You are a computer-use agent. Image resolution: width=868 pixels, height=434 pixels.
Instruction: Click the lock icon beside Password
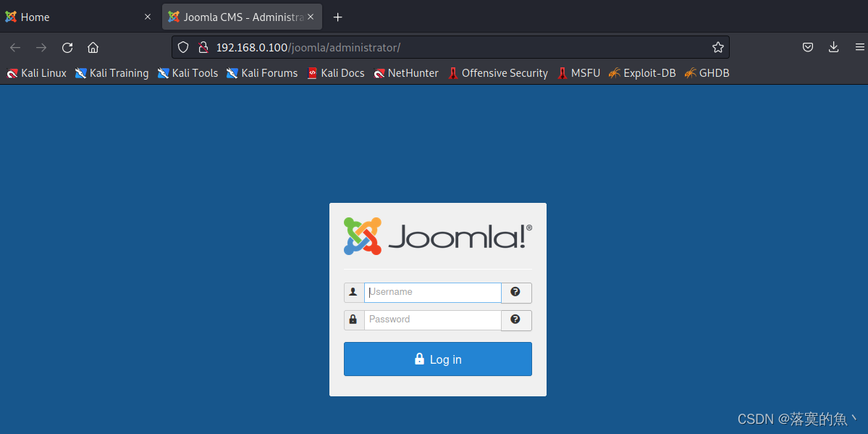point(354,320)
